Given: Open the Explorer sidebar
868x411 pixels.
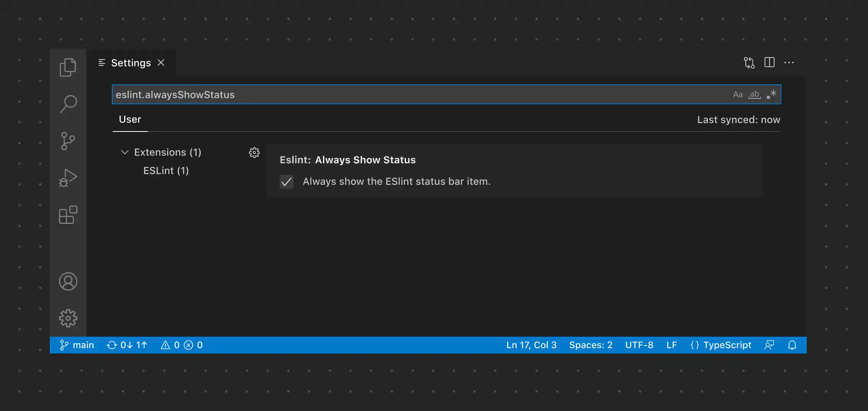Looking at the screenshot, I should click(x=68, y=67).
